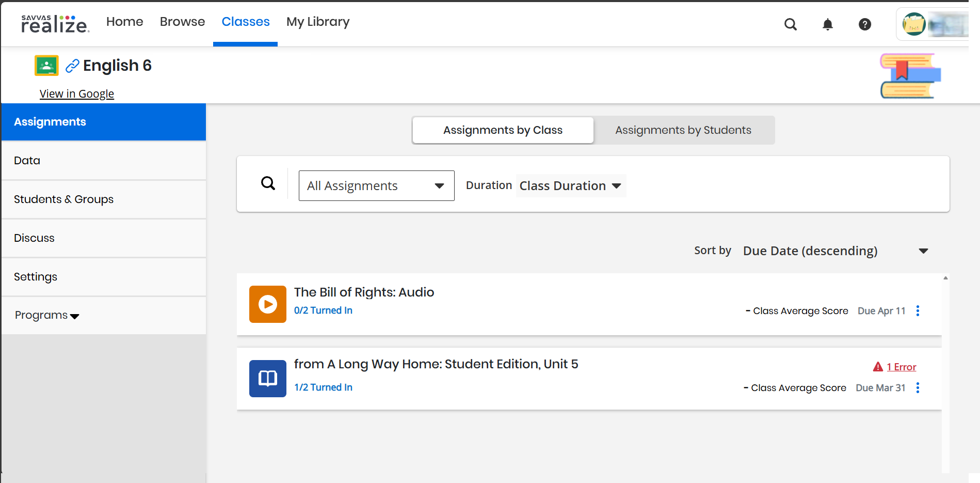Click the orange audio play icon
This screenshot has height=483, width=980.
[268, 304]
